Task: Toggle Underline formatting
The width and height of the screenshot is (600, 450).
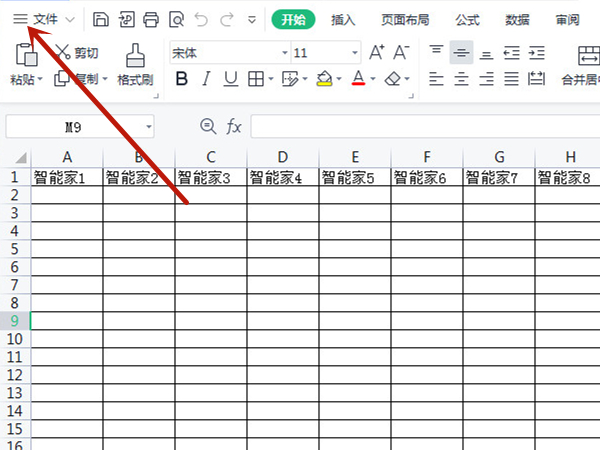Action: [231, 78]
